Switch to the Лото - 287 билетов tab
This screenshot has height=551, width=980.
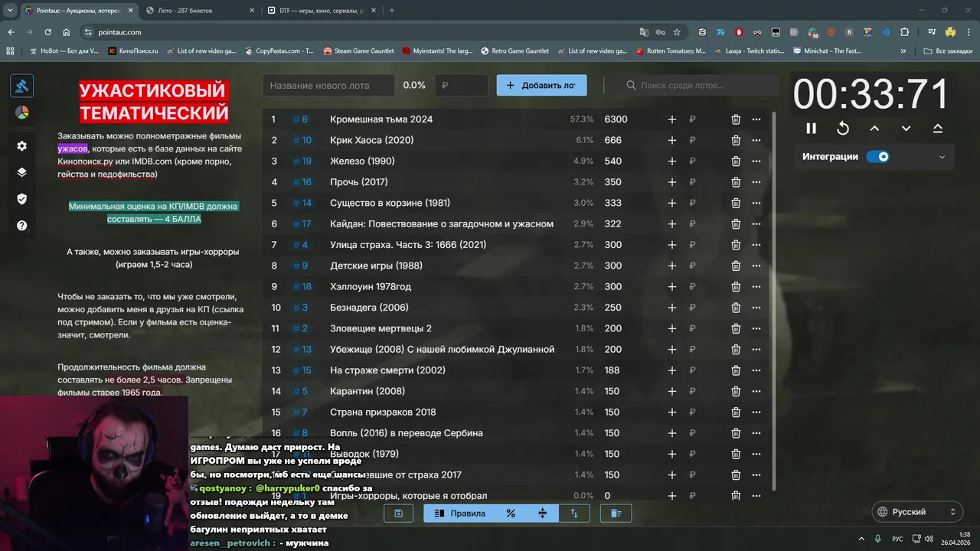(199, 11)
